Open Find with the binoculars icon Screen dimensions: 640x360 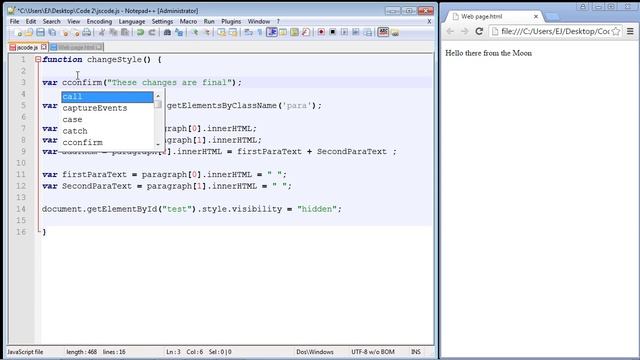pos(167,32)
